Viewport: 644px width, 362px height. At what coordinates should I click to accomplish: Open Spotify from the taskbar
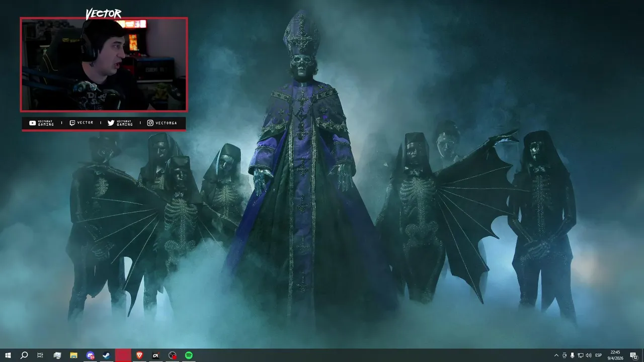(189, 355)
